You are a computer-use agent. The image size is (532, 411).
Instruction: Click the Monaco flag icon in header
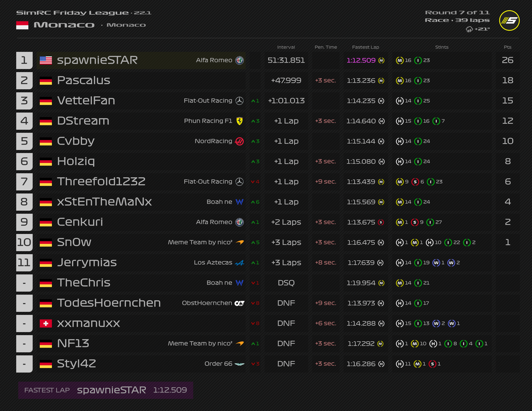point(22,25)
